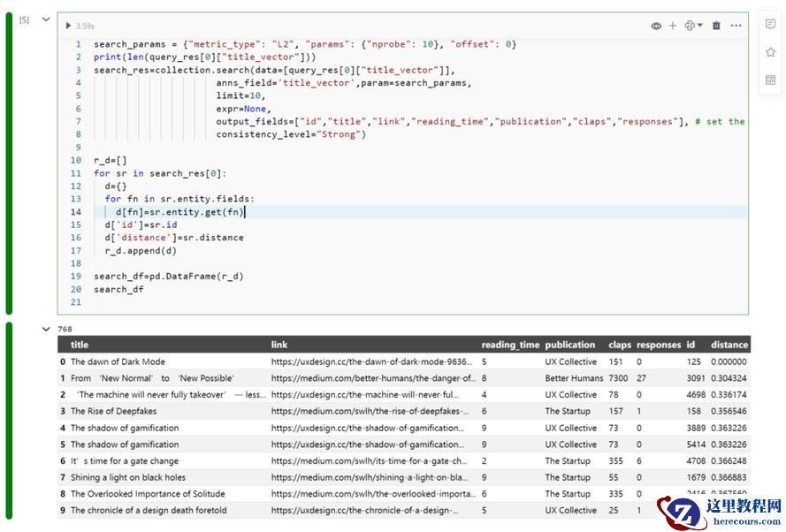Click the star icon in side panel

tap(770, 52)
